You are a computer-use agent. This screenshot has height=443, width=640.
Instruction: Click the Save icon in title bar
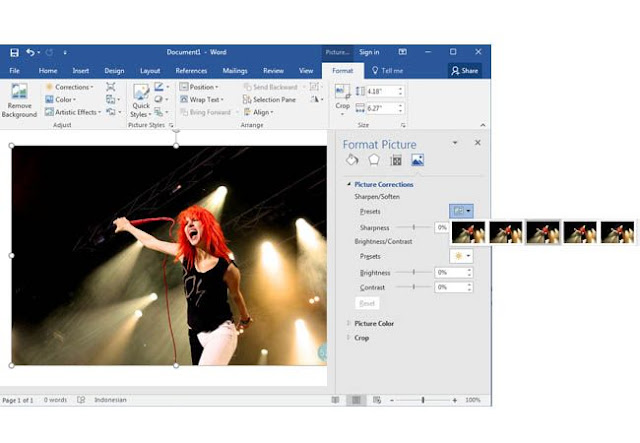[x=14, y=52]
